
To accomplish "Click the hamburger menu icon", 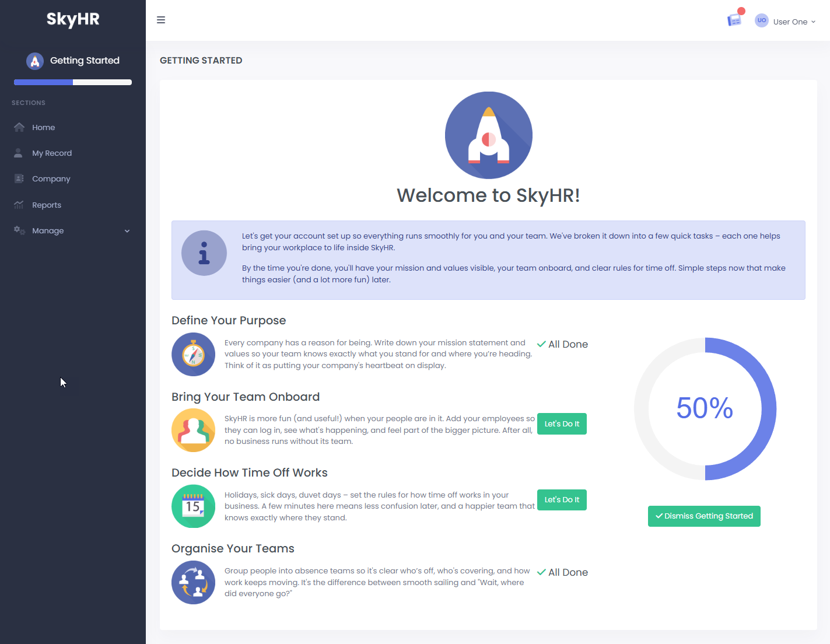I will [161, 20].
